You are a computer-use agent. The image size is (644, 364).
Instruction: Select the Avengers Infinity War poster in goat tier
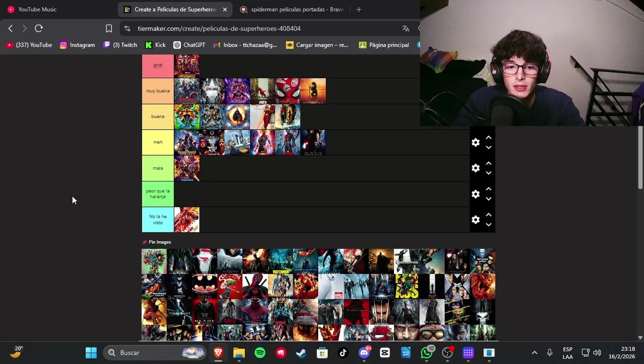point(187,66)
